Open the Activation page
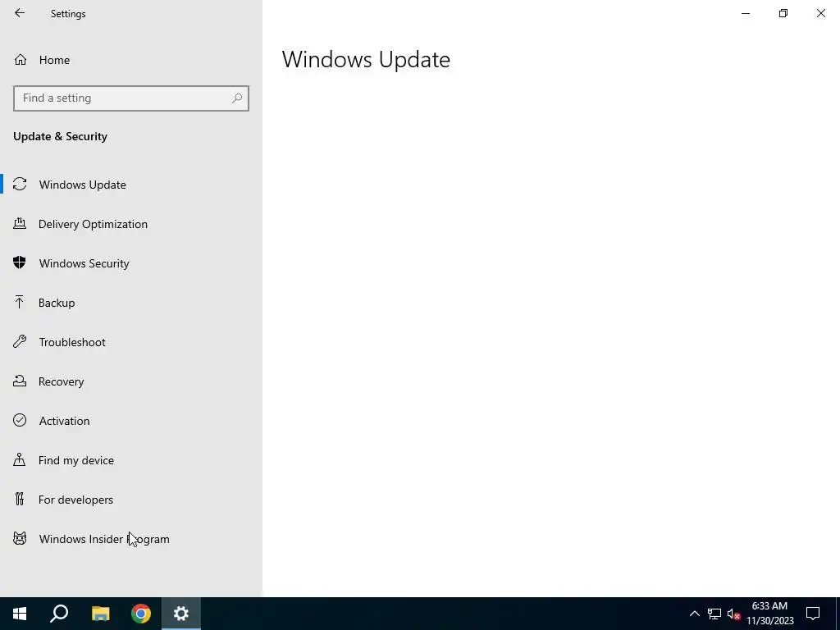The image size is (840, 630). [x=64, y=421]
